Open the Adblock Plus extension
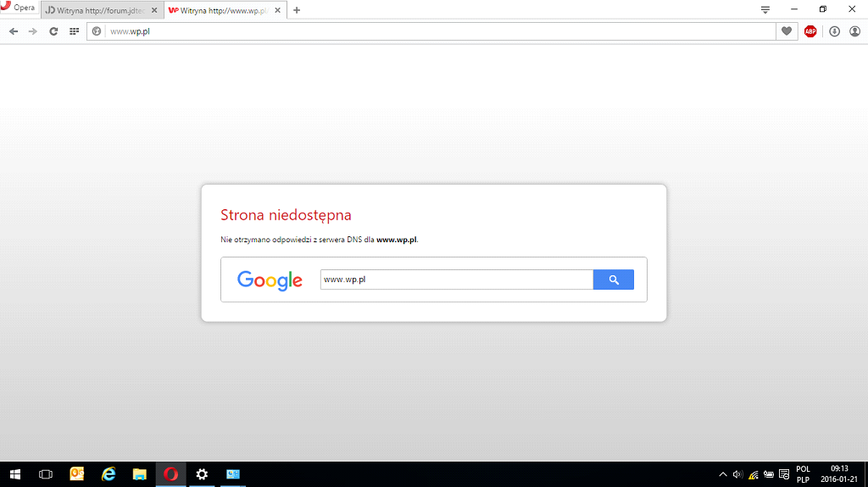This screenshot has height=487, width=868. tap(810, 31)
